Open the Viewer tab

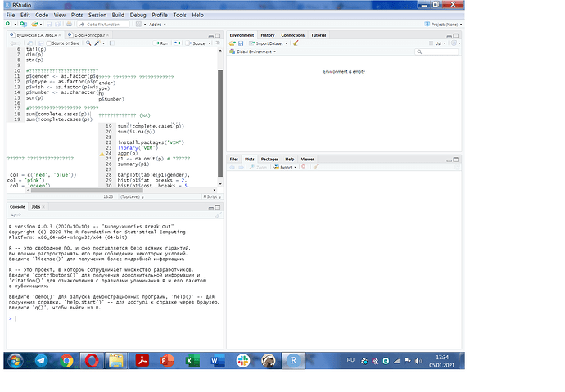pos(307,159)
